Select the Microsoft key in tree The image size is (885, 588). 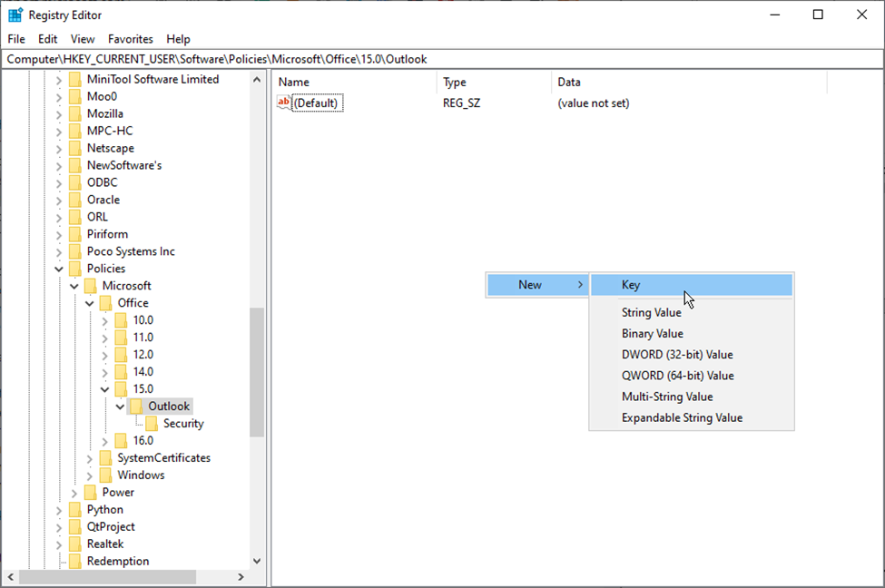(126, 286)
